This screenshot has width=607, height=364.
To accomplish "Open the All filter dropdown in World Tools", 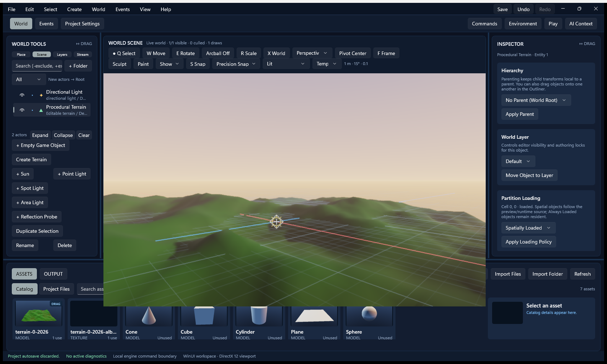I will coord(29,79).
